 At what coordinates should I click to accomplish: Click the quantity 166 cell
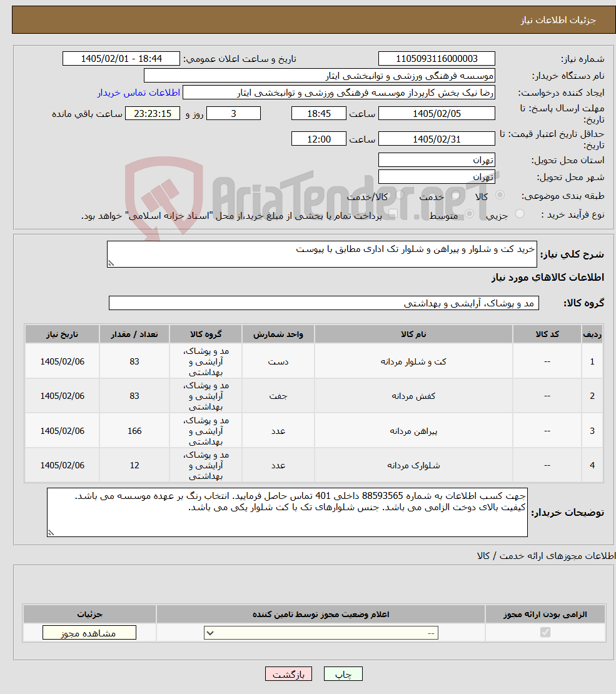[x=134, y=431]
